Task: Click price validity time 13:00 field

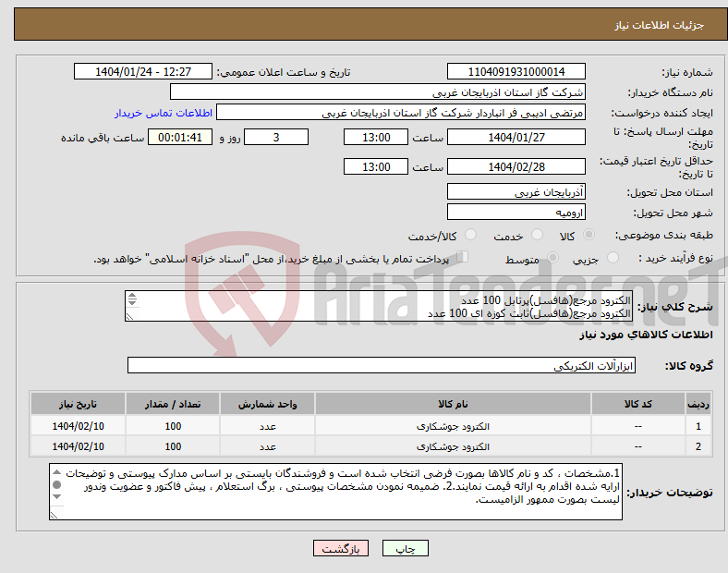Action: coord(376,166)
